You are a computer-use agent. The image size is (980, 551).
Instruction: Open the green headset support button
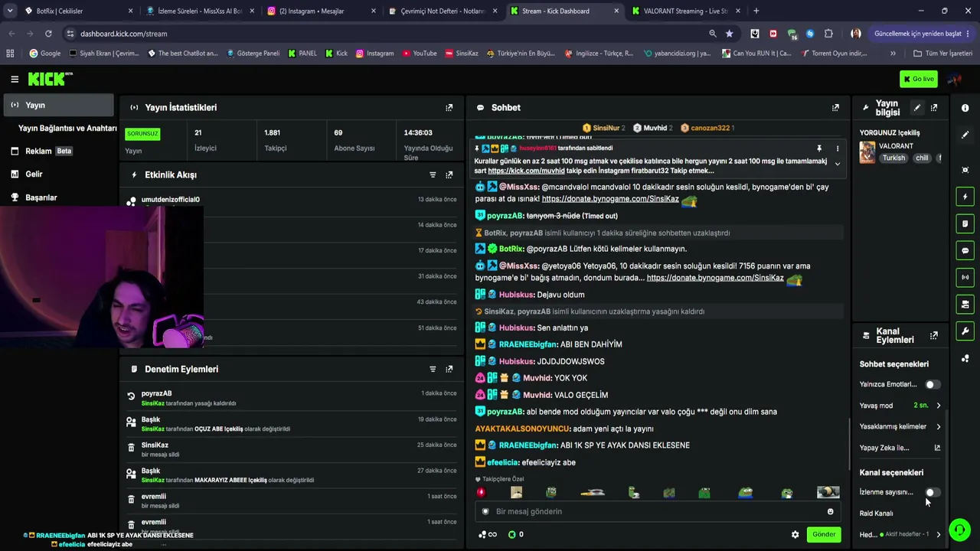click(x=959, y=530)
